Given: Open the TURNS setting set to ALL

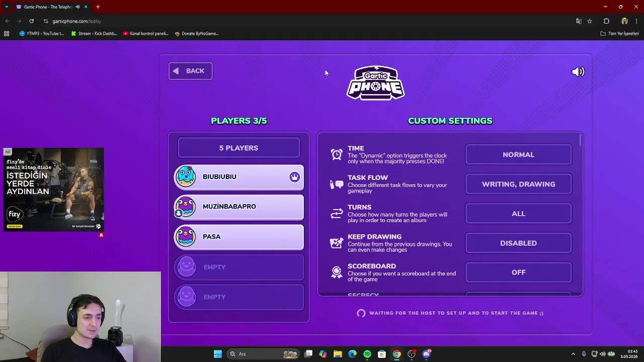Looking at the screenshot, I should point(518,214).
